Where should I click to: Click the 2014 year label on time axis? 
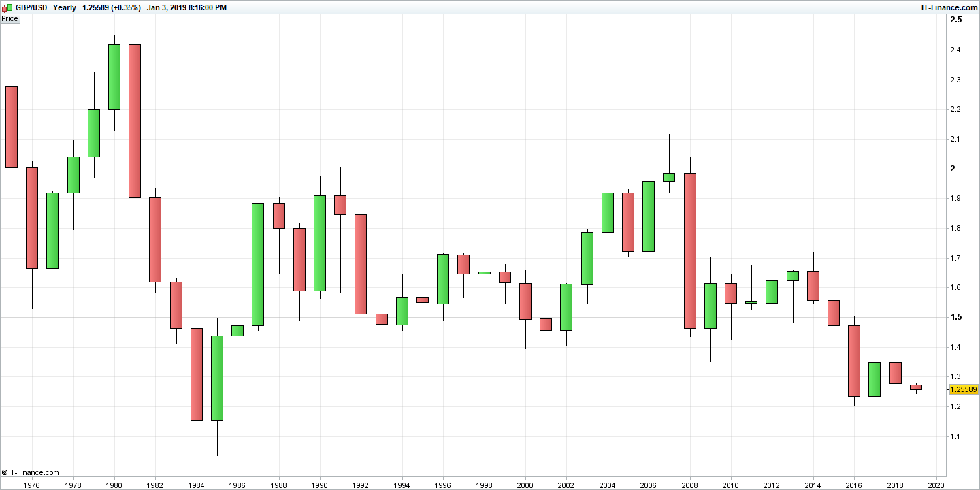click(x=813, y=485)
